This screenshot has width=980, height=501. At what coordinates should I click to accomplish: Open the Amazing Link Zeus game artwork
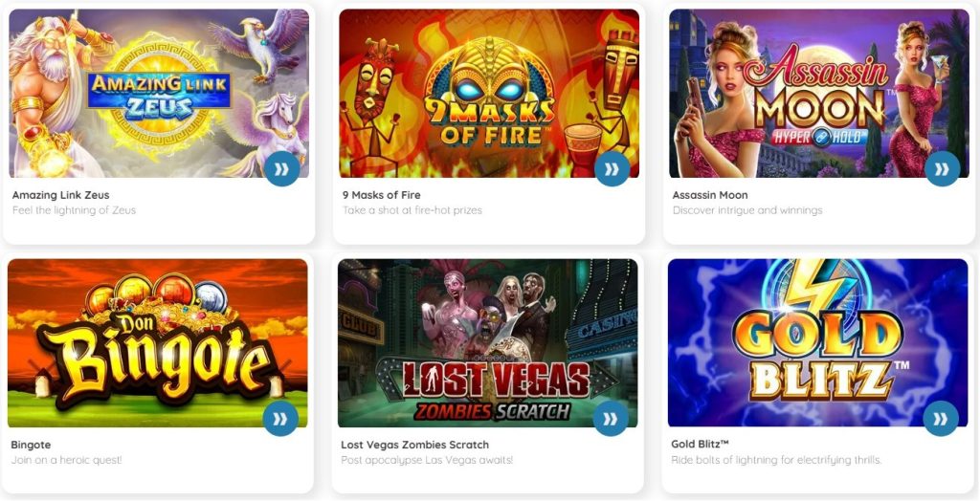coord(159,93)
